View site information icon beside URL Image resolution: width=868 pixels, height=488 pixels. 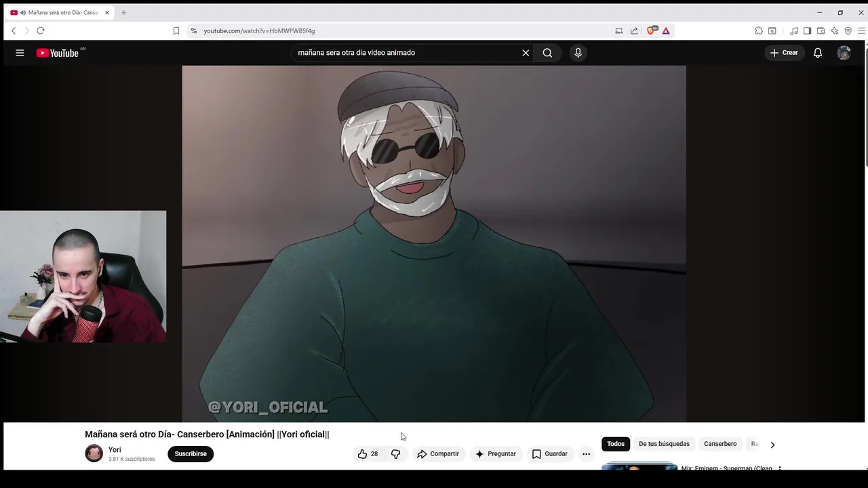[x=194, y=30]
